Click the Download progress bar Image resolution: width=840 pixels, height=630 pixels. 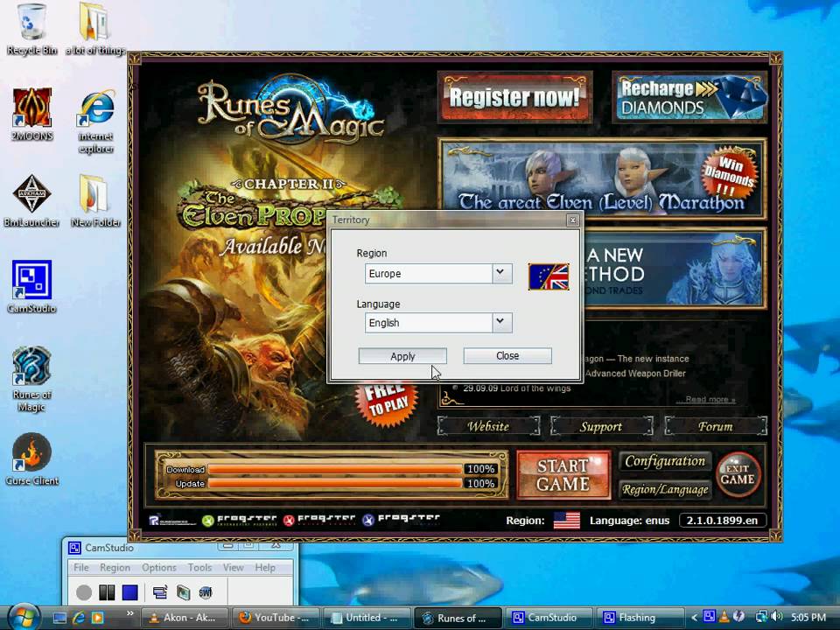pyautogui.click(x=335, y=469)
